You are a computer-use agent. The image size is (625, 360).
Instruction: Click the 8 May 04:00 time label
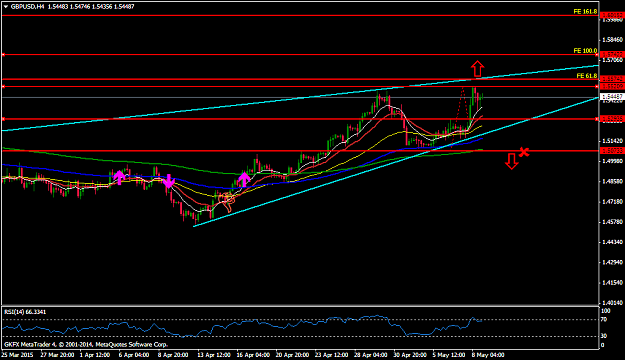tap(488, 355)
